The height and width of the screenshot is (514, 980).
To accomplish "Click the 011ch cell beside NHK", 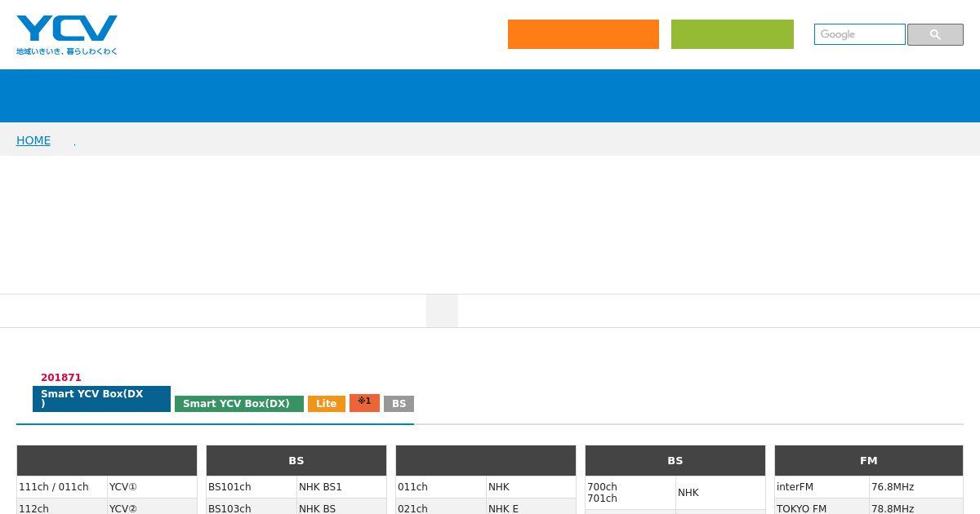I will 441,487.
